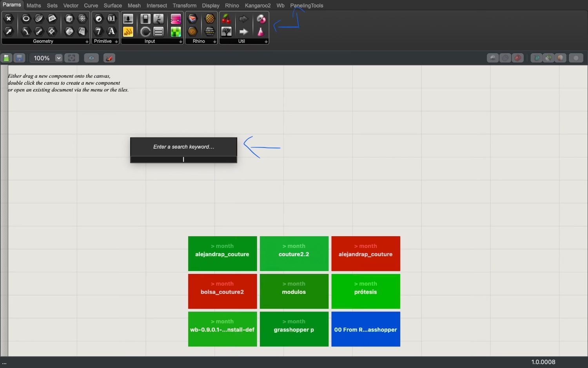Screen dimensions: 588x368
Task: Open the couture2.2 recent file tile
Action: tap(294, 253)
